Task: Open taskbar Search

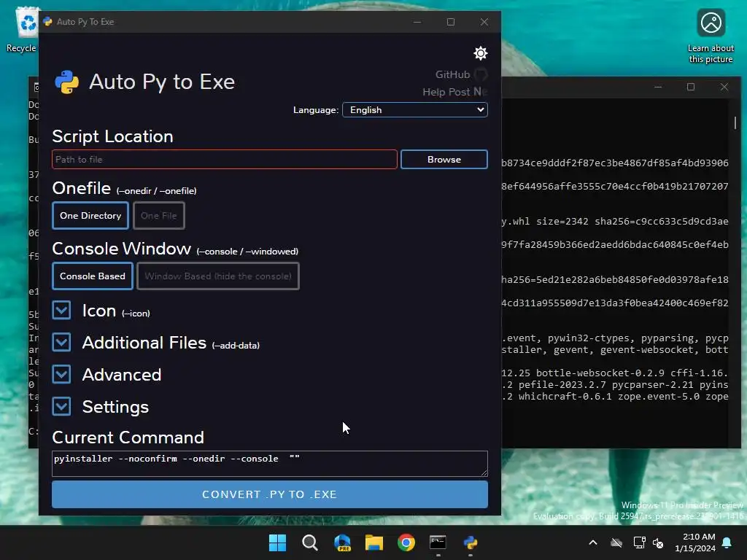Action: 309,542
